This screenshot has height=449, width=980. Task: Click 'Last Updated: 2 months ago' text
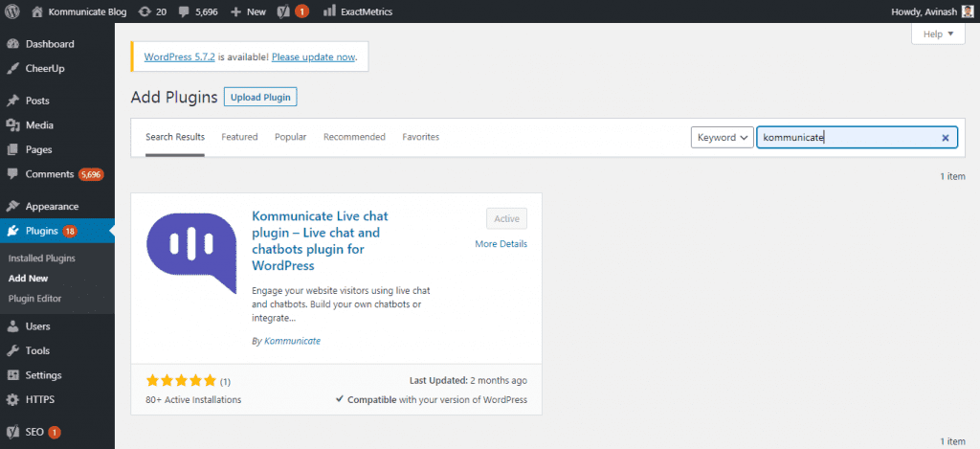[468, 380]
